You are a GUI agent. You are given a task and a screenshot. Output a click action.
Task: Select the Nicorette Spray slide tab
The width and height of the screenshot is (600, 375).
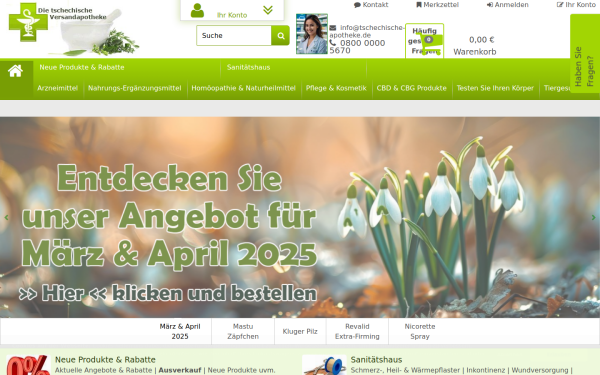[x=420, y=331]
